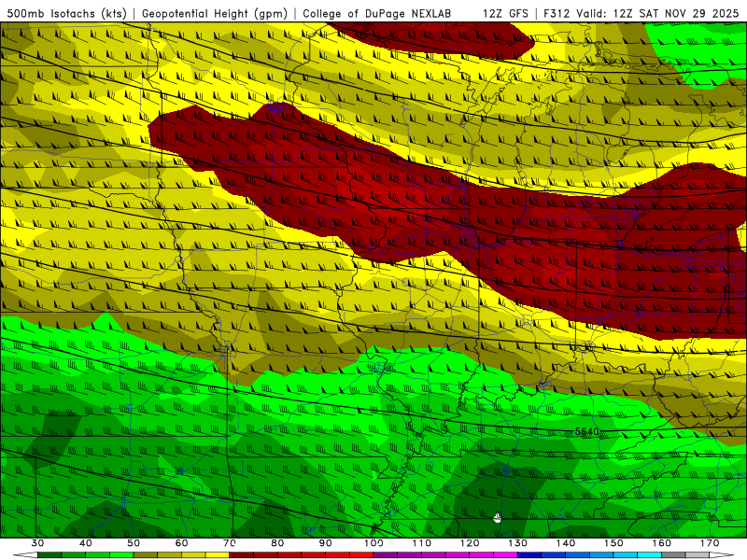Click the 'Geopotential Height (gpm)' header label
The height and width of the screenshot is (560, 747).
pyautogui.click(x=215, y=14)
